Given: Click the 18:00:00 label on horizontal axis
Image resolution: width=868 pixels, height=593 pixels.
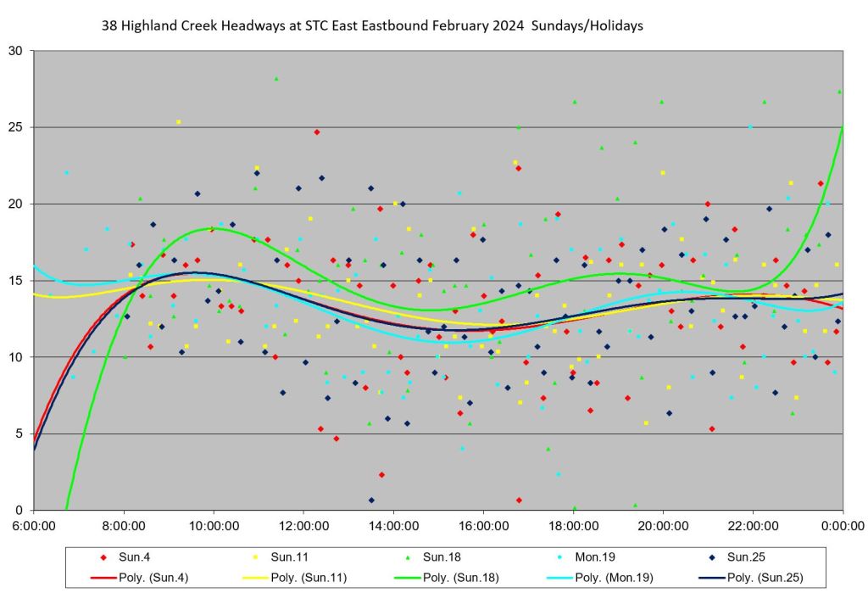Looking at the screenshot, I should click(573, 525).
